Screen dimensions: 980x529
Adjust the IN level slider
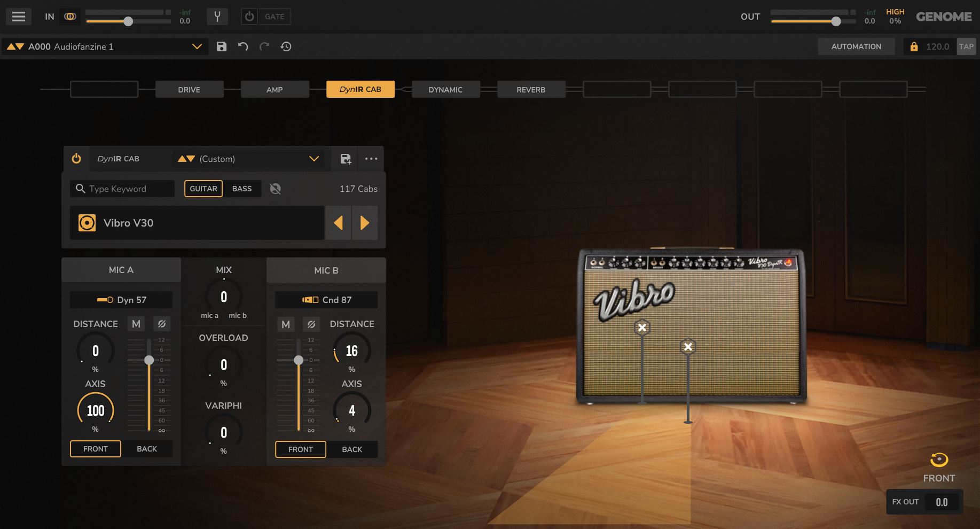tap(128, 21)
